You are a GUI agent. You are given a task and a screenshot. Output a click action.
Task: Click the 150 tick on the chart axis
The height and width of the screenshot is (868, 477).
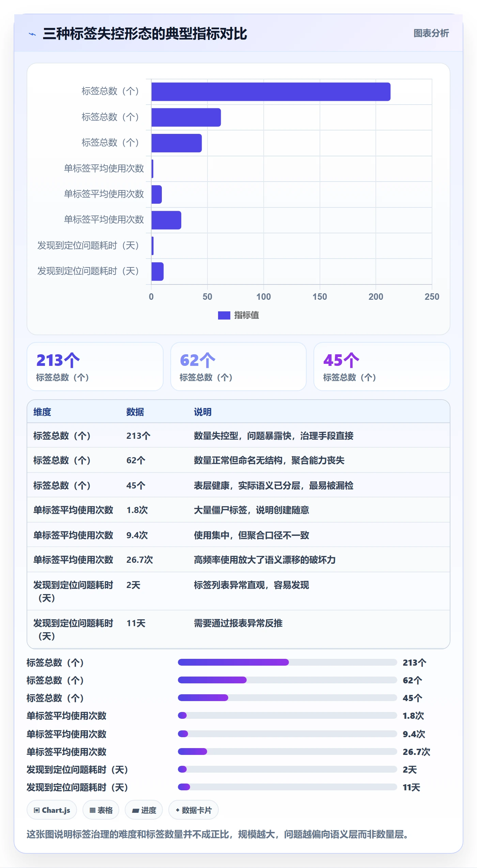click(x=320, y=297)
